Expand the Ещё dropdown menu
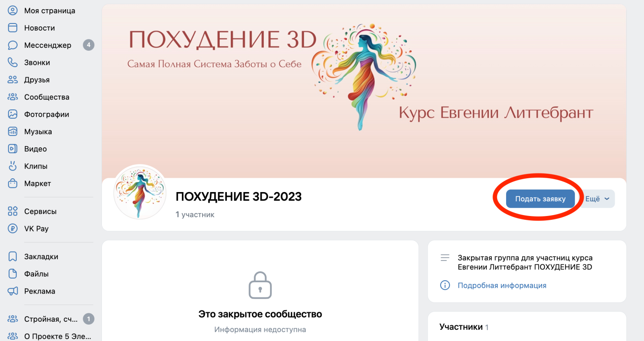This screenshot has width=644, height=341. (597, 199)
